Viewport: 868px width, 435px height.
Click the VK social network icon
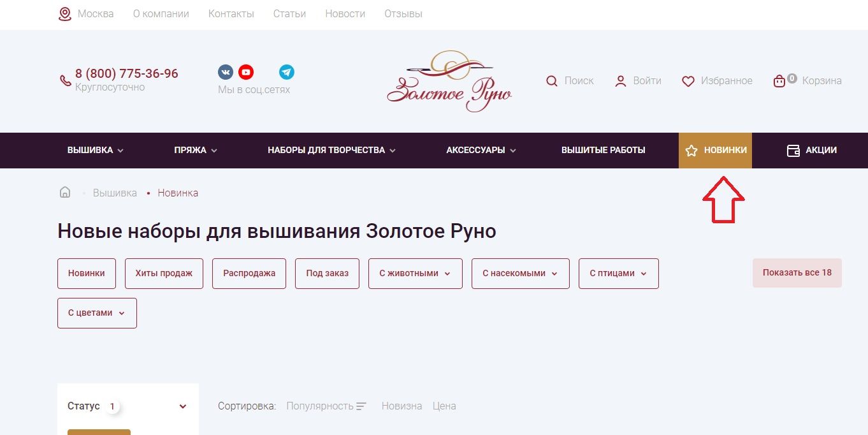point(225,72)
